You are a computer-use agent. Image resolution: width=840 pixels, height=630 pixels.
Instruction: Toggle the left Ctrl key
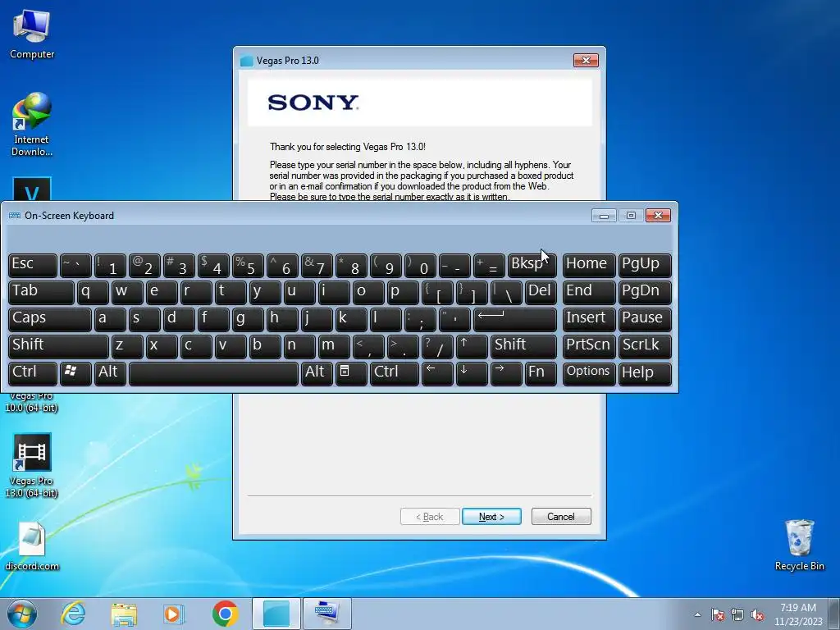33,373
